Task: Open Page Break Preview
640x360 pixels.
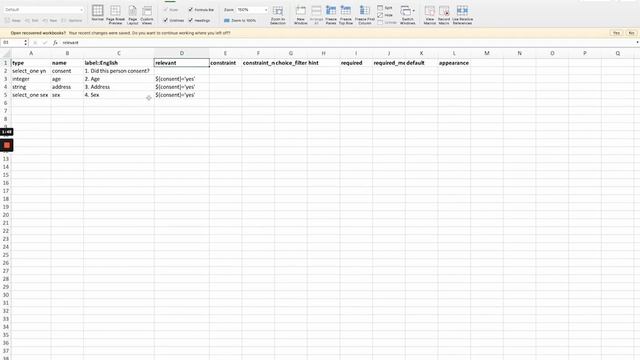Action: pos(116,15)
